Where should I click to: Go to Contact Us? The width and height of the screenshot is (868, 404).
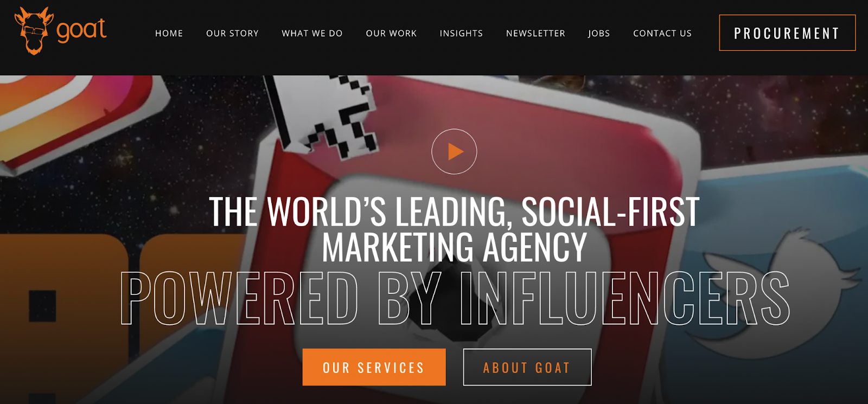coord(662,33)
